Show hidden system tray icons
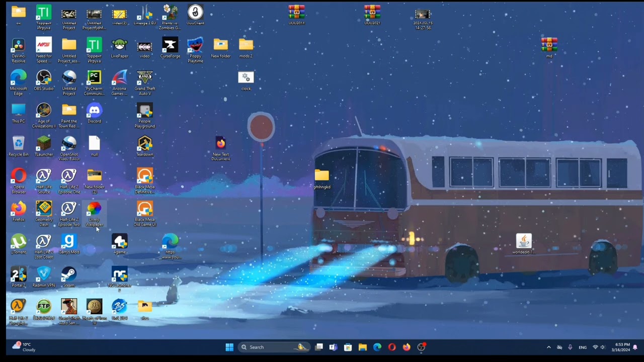The width and height of the screenshot is (644, 362). (x=548, y=347)
